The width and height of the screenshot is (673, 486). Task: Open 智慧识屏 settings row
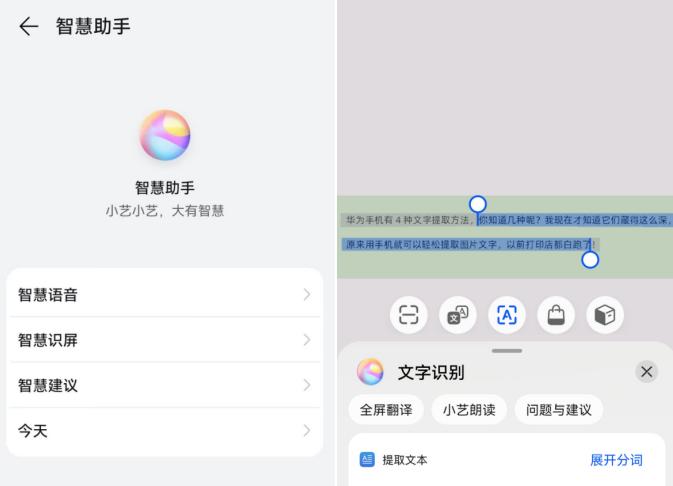[164, 340]
